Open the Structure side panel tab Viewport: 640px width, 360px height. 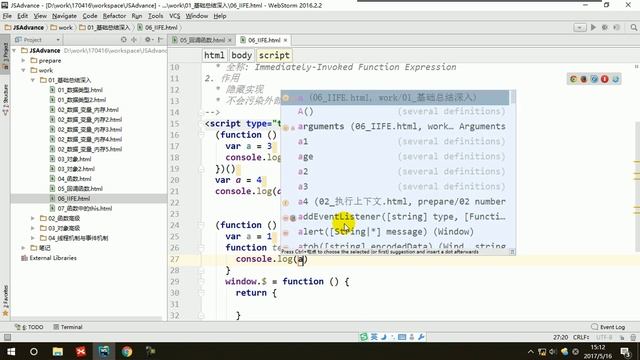[5, 99]
